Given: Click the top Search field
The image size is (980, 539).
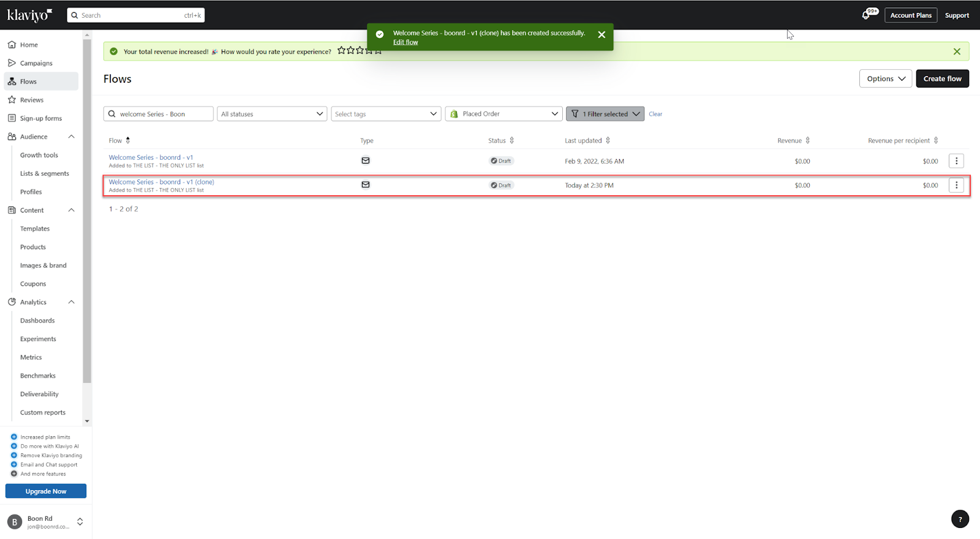Looking at the screenshot, I should 136,15.
